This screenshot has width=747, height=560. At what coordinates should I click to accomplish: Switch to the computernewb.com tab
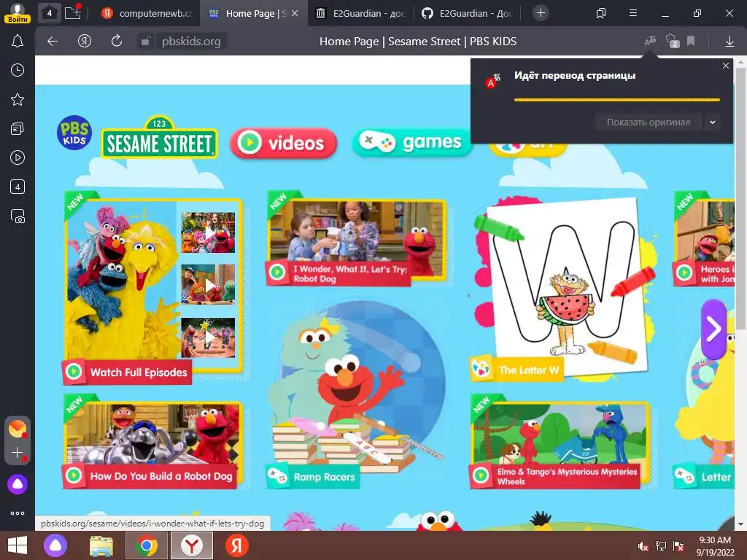pos(147,13)
